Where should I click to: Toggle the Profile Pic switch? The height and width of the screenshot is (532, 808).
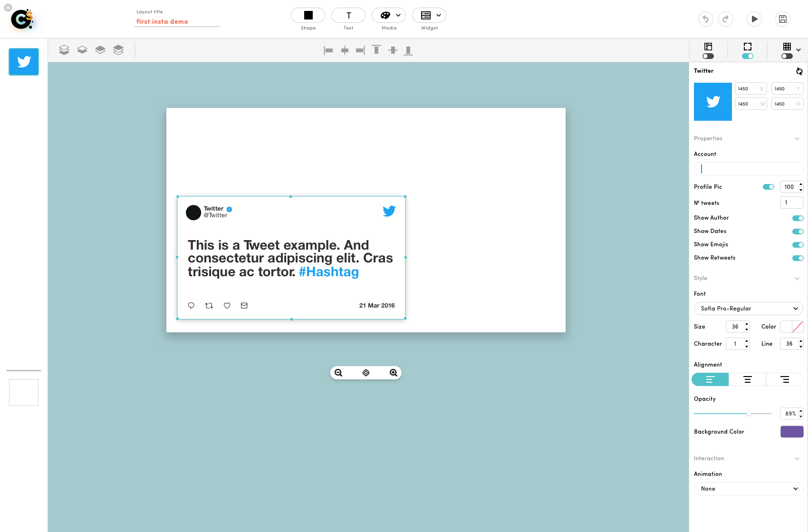click(x=769, y=187)
